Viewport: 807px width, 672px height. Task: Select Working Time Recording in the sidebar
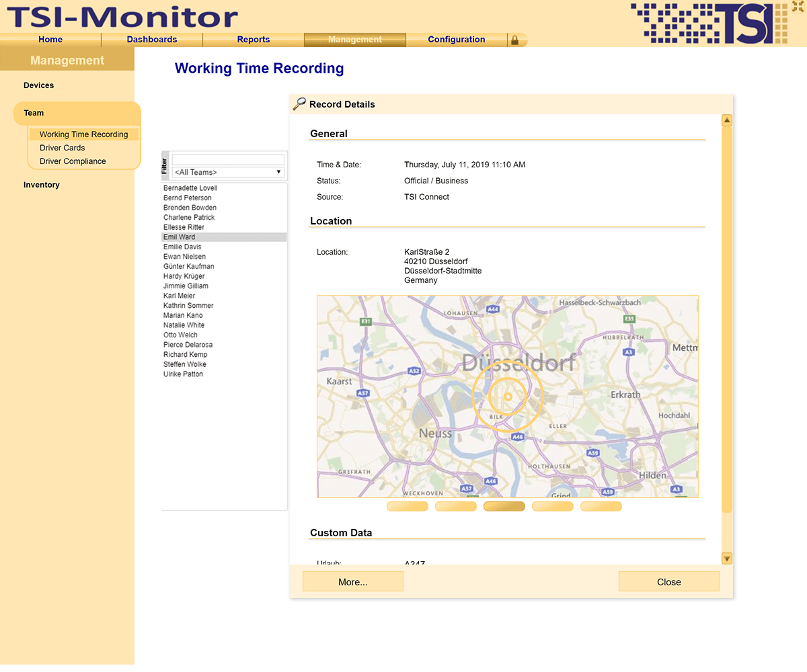click(83, 134)
